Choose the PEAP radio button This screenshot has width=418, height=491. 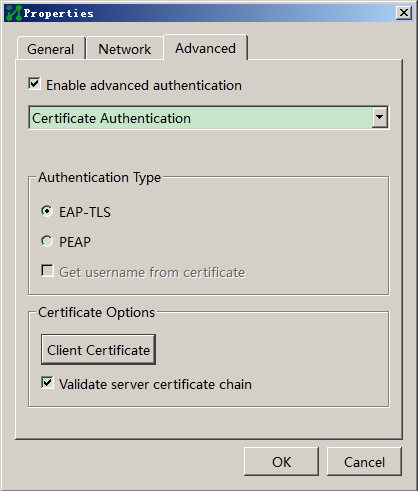click(x=47, y=241)
